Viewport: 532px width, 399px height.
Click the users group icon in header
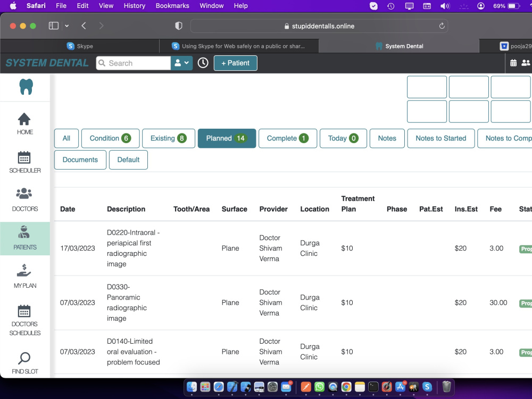click(x=526, y=63)
